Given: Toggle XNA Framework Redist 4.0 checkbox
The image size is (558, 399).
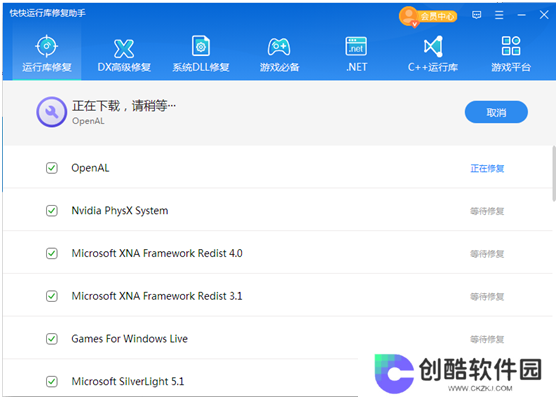Looking at the screenshot, I should 52,253.
